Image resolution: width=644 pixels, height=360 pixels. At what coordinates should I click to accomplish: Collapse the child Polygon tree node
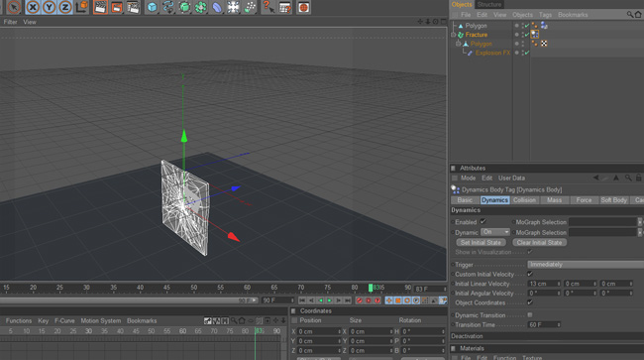pos(459,44)
